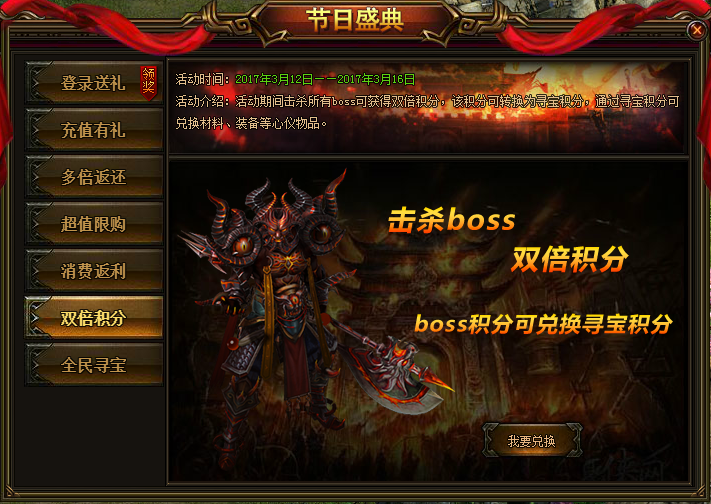Click the 节日盛典 title banner
The height and width of the screenshot is (504, 711).
coord(355,20)
